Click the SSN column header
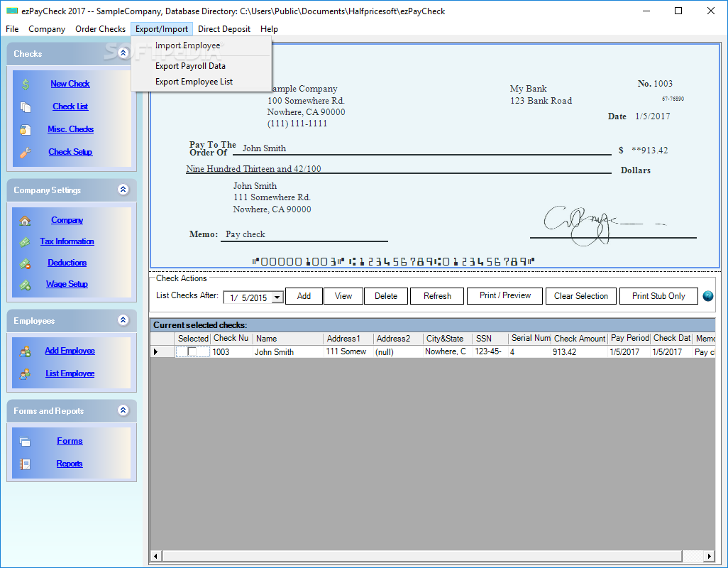728x568 pixels. 491,339
